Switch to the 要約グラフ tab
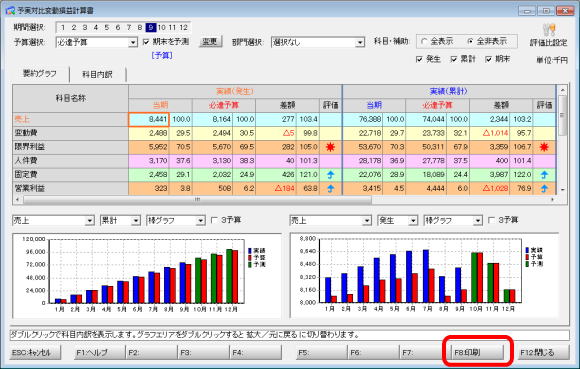Image resolution: width=580 pixels, height=369 pixels. coord(40,74)
